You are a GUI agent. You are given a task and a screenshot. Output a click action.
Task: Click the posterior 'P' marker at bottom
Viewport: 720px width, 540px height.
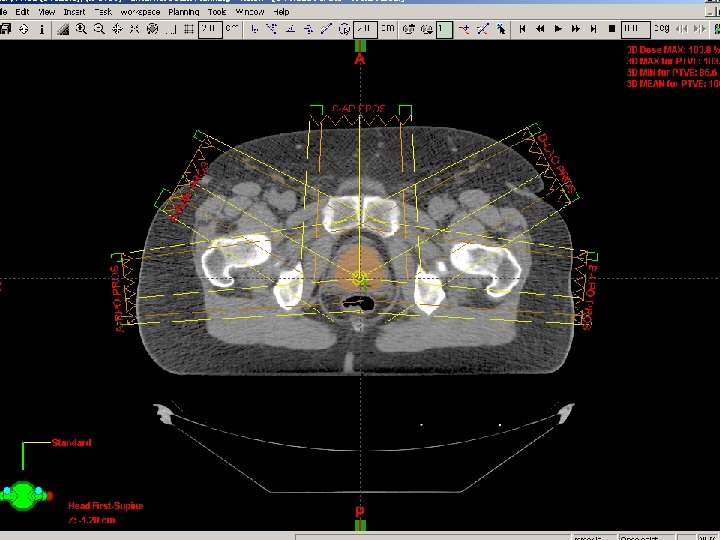click(x=360, y=512)
